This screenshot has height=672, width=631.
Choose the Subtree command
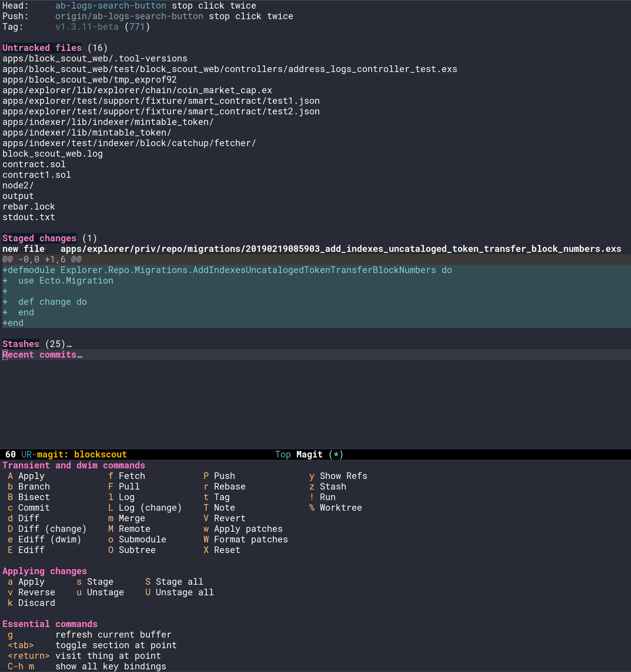coord(132,550)
